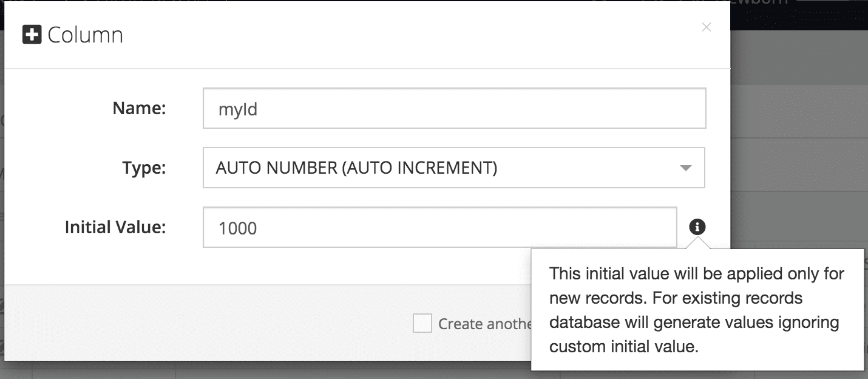The height and width of the screenshot is (379, 868).
Task: Toggle the Create another checkbox
Action: point(422,323)
